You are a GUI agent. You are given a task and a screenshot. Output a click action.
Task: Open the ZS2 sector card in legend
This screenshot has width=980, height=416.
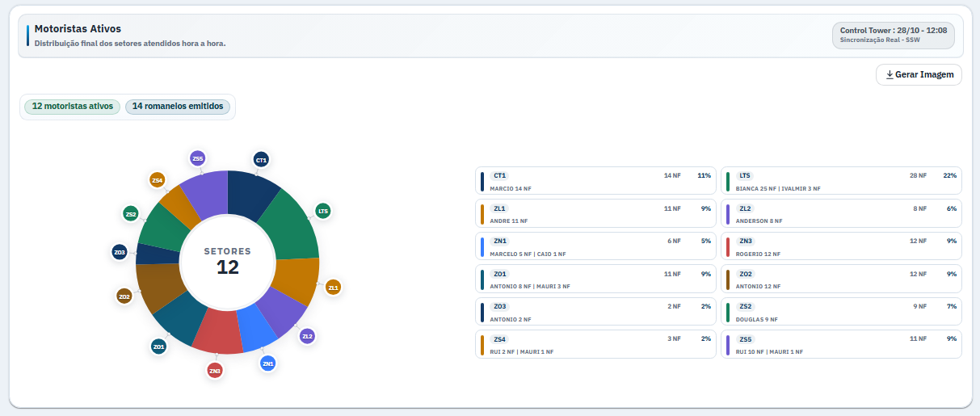[x=841, y=312]
